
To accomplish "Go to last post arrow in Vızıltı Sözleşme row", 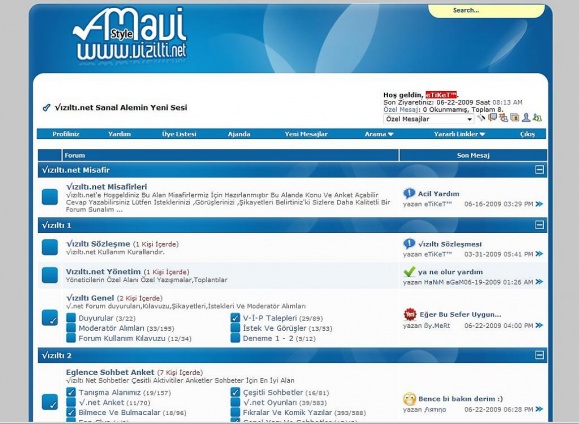I will click(539, 254).
